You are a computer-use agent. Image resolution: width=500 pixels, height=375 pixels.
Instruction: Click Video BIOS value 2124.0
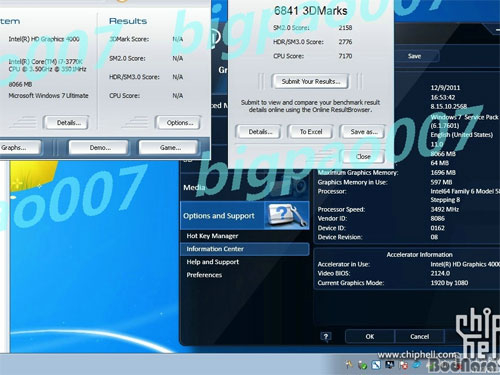coord(440,273)
